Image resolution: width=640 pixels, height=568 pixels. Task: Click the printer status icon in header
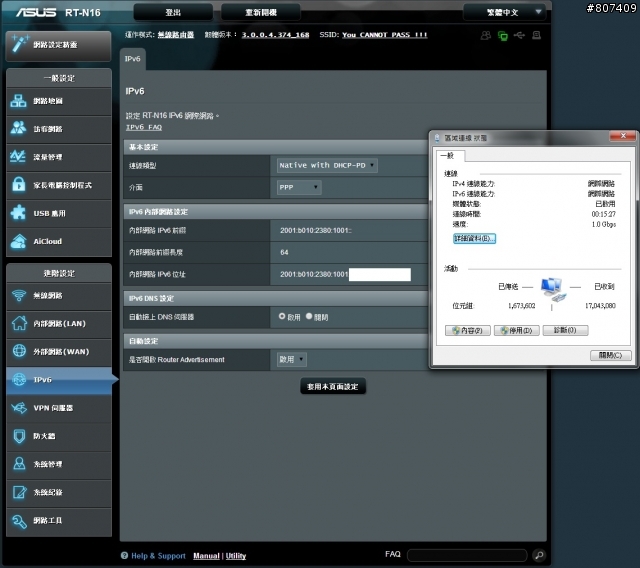coord(537,36)
